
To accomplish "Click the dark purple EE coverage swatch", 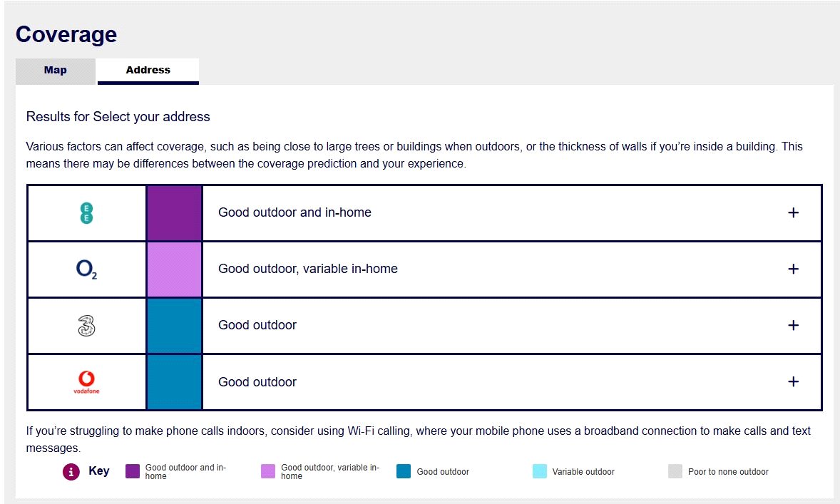I will click(x=174, y=212).
